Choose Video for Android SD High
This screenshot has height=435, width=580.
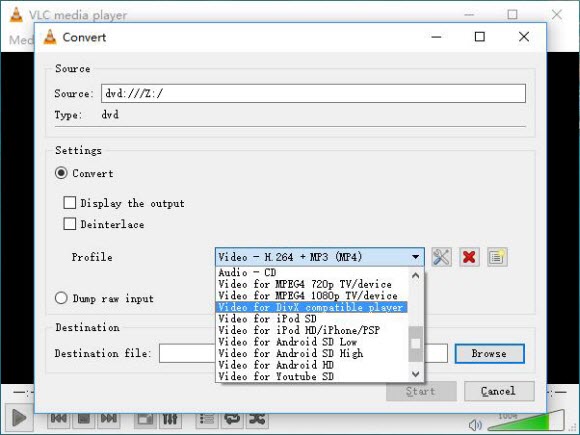point(311,353)
